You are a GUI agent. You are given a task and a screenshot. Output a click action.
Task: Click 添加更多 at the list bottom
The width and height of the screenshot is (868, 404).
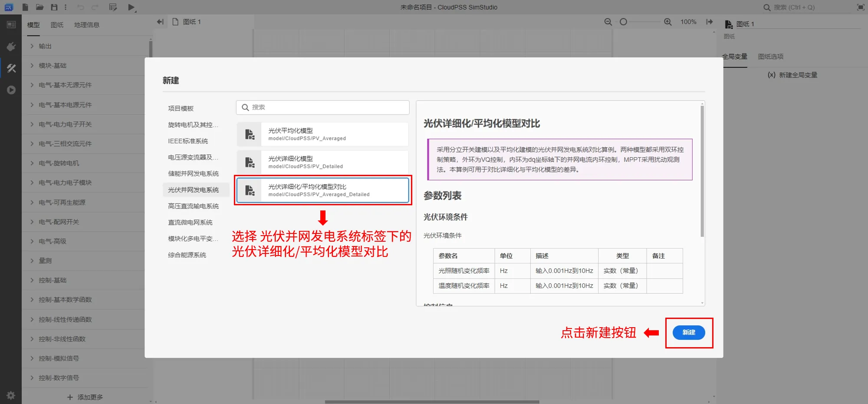[85, 397]
